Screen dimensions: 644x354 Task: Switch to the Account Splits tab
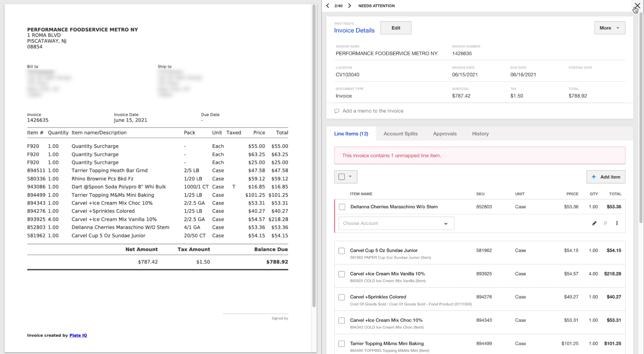pyautogui.click(x=400, y=134)
